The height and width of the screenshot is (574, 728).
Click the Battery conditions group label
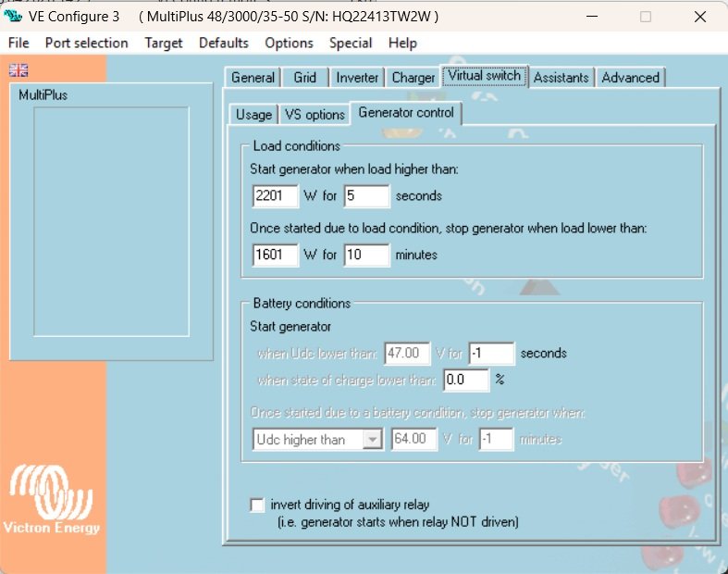(302, 304)
